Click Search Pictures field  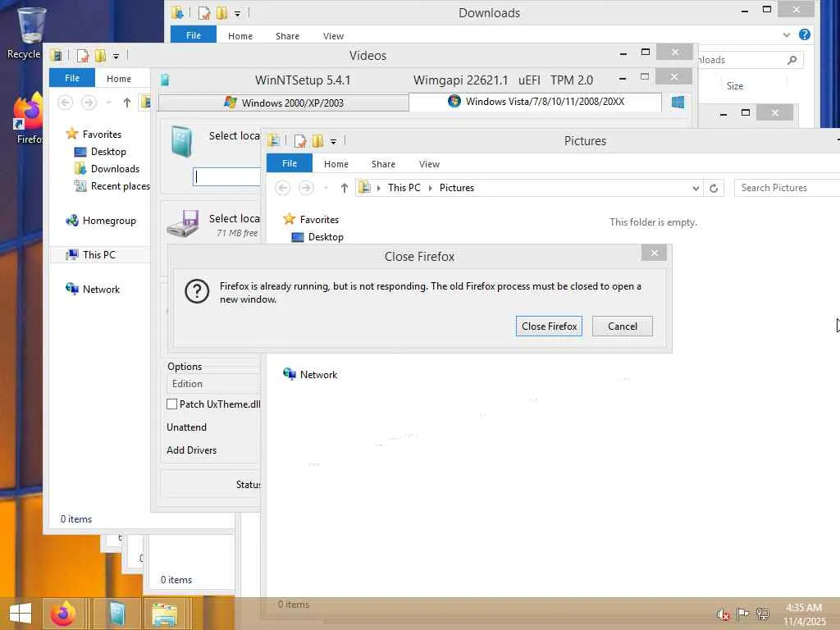[x=787, y=188]
